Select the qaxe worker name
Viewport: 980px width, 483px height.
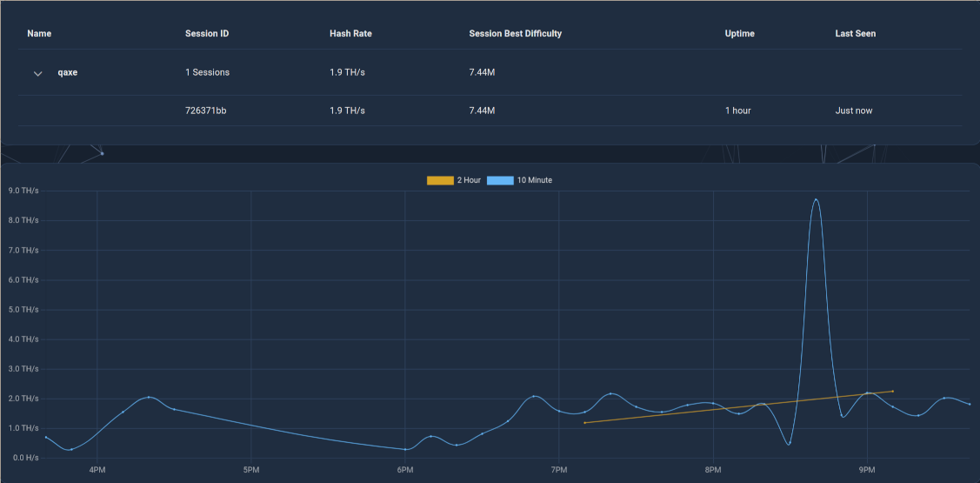tap(68, 72)
